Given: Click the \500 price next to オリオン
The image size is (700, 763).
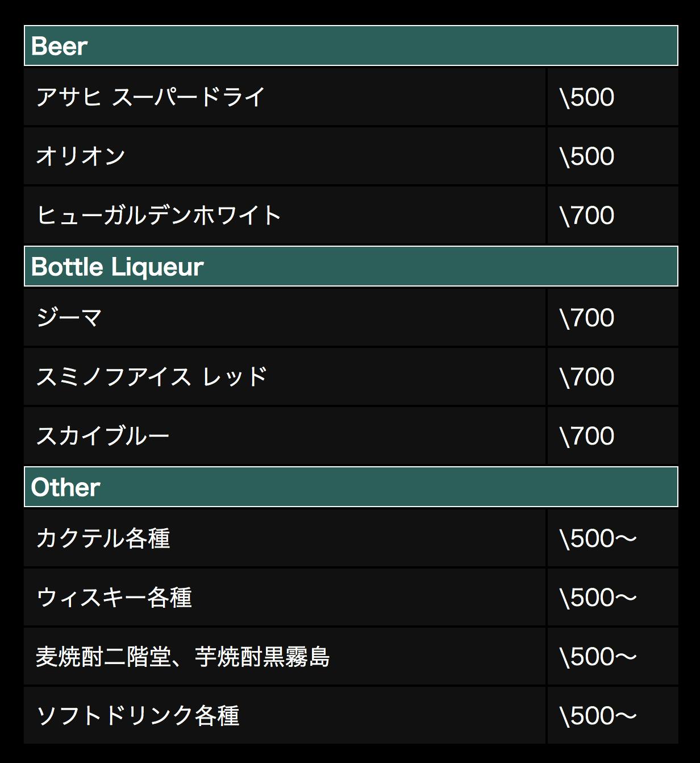Looking at the screenshot, I should click(x=587, y=156).
